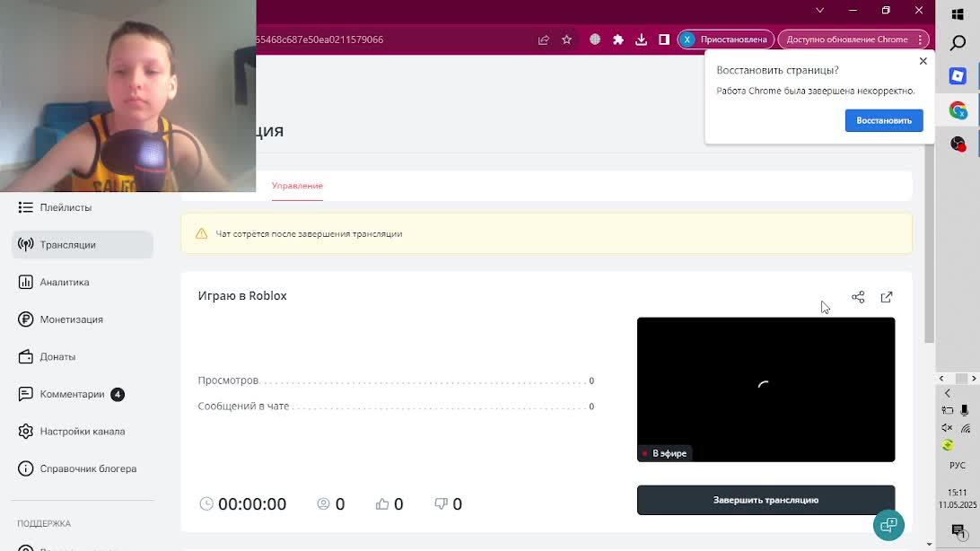Click the ruble monetization icon
Screen dimensions: 980x551
point(26,319)
